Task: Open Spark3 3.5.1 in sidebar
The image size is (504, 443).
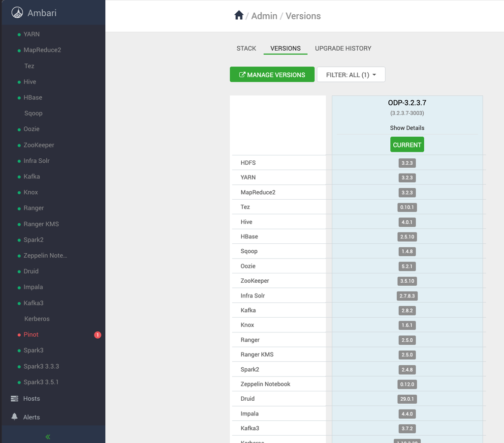Action: (41, 382)
